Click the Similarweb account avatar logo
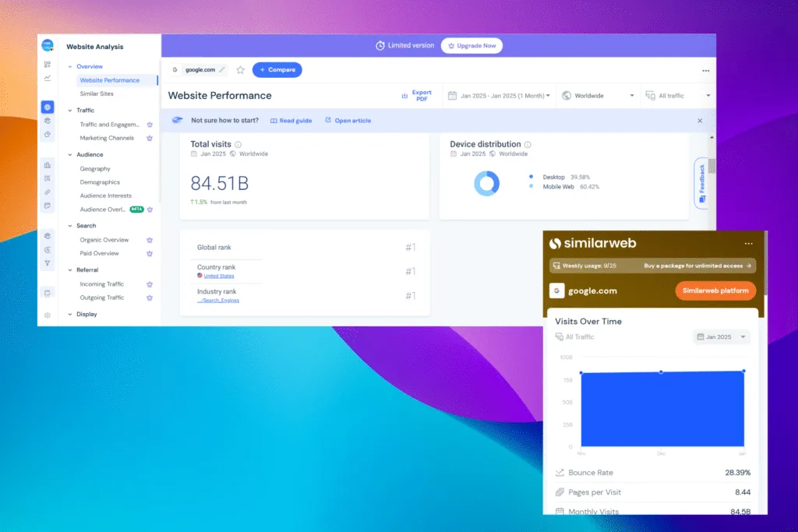 [x=48, y=46]
